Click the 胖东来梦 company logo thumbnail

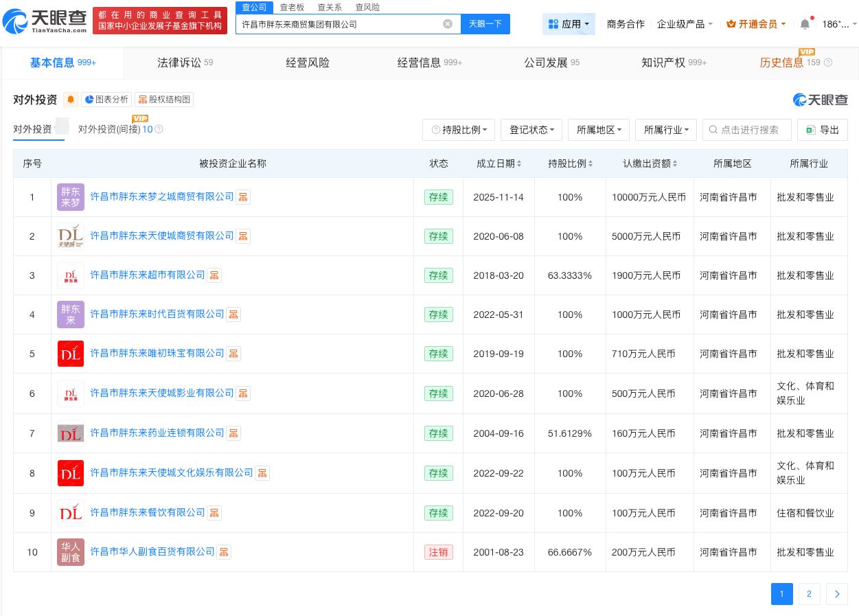[71, 197]
